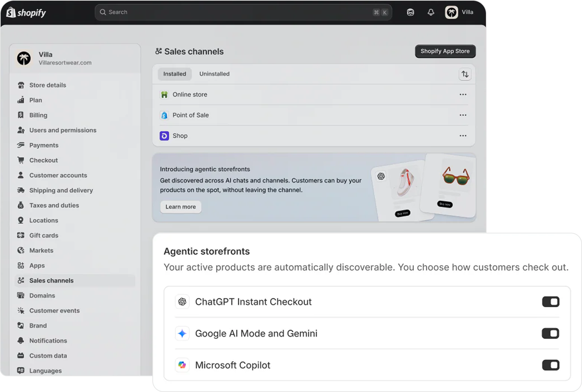582x392 pixels.
Task: Click the Checkout cart icon
Action: tap(21, 160)
